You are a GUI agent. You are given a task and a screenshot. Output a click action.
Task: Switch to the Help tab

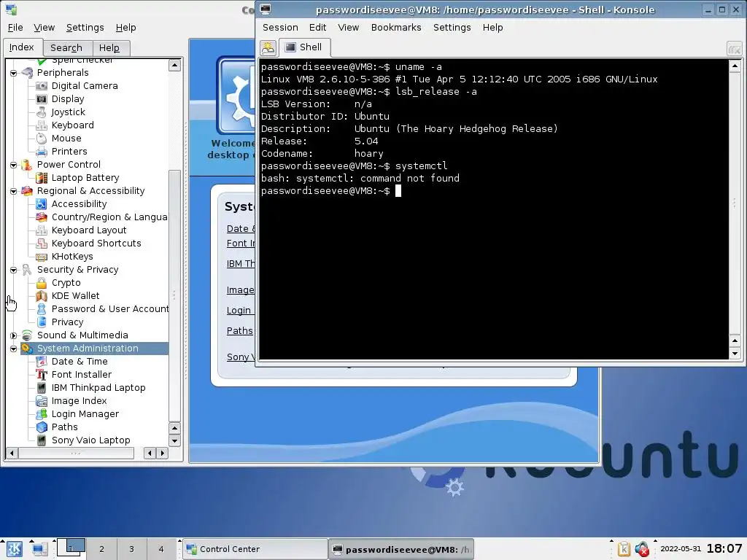(109, 47)
